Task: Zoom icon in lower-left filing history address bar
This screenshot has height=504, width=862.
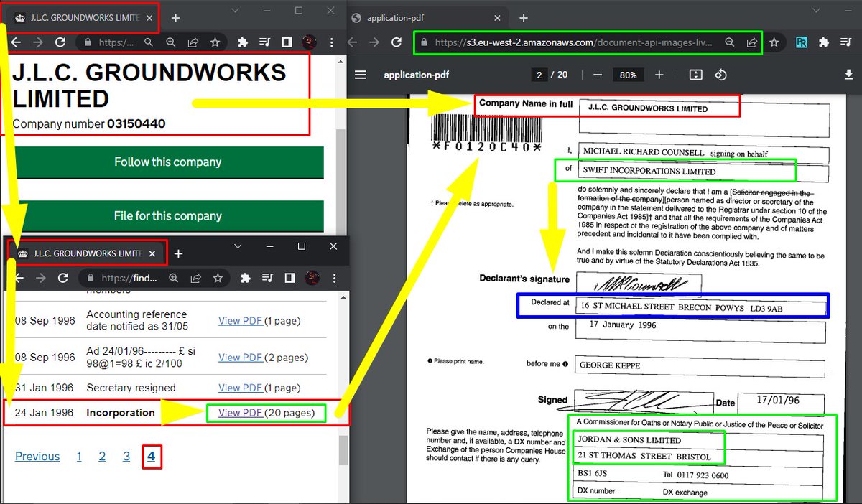Action: pyautogui.click(x=174, y=278)
